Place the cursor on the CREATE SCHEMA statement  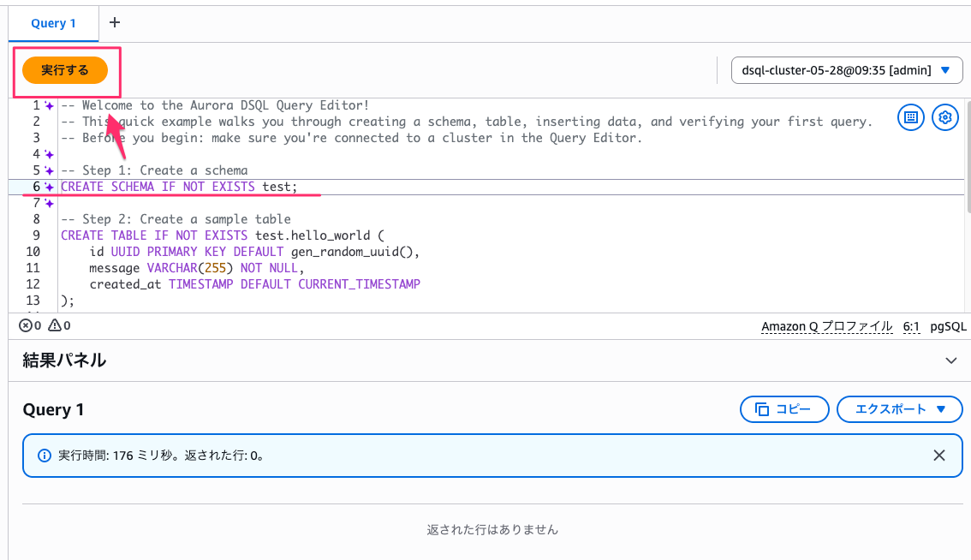(x=177, y=186)
